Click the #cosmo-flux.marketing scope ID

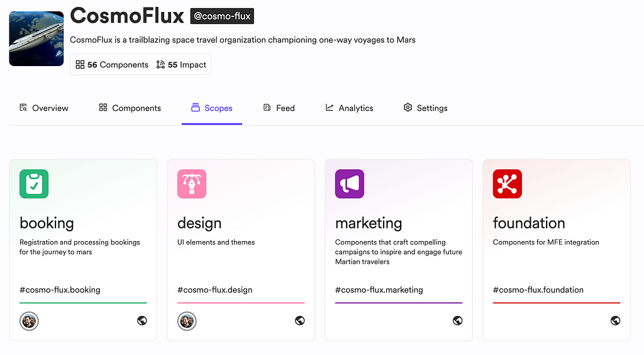point(379,290)
